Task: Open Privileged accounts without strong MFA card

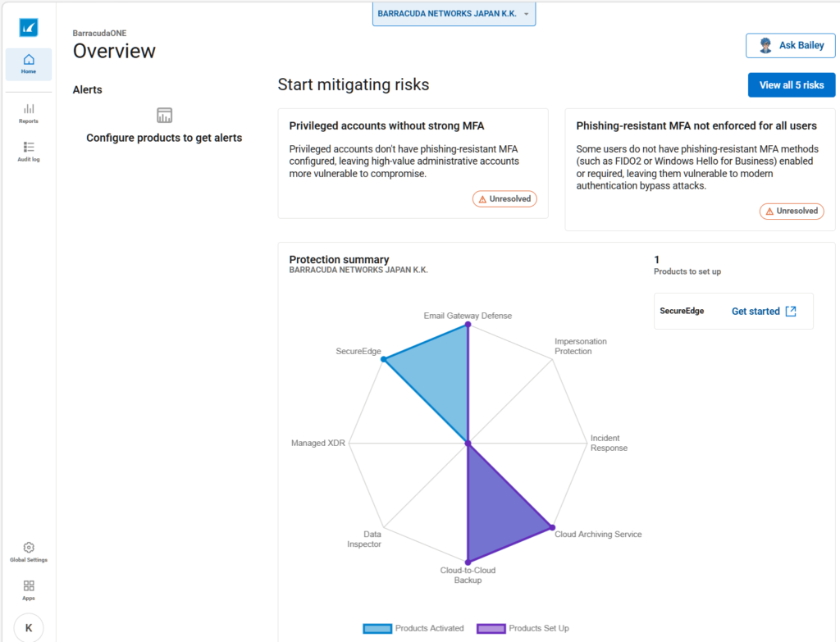Action: tap(413, 163)
